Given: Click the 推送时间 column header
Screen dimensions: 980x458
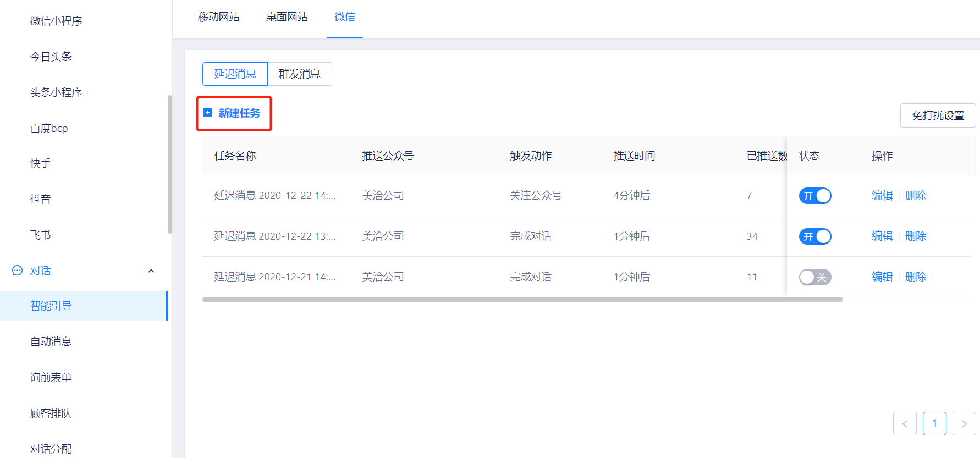Looking at the screenshot, I should [x=634, y=156].
